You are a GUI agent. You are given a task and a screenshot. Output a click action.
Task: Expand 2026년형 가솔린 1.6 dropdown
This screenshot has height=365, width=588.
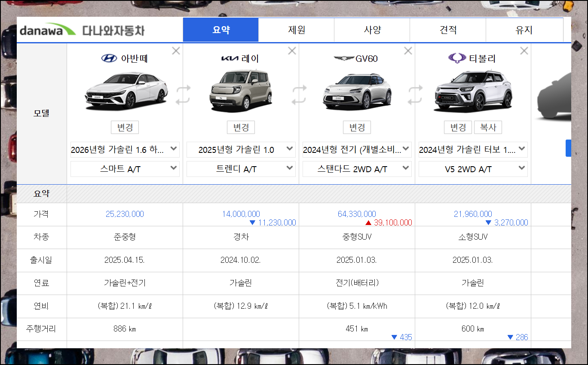click(125, 150)
